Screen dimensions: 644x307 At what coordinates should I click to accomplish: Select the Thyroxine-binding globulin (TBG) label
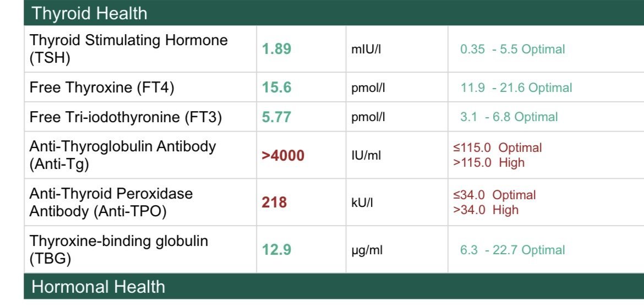click(119, 249)
